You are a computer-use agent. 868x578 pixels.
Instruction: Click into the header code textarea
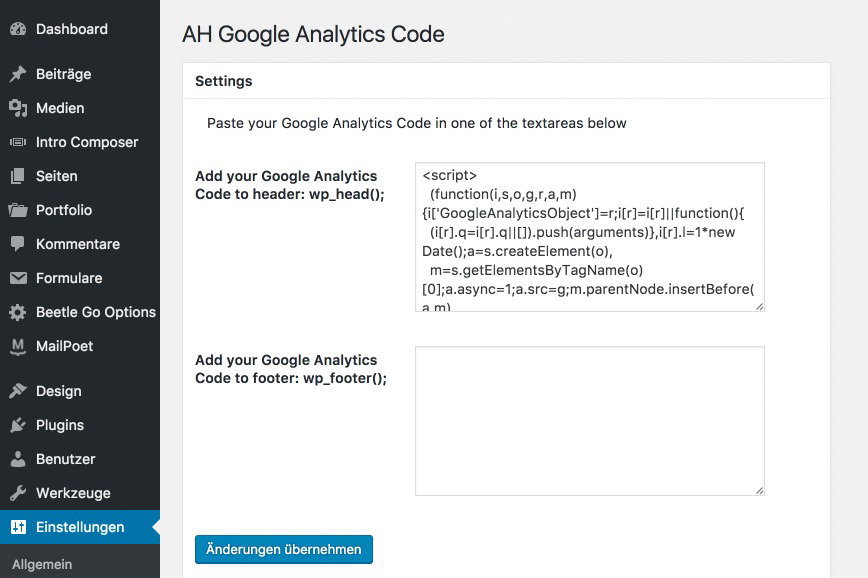(x=590, y=237)
